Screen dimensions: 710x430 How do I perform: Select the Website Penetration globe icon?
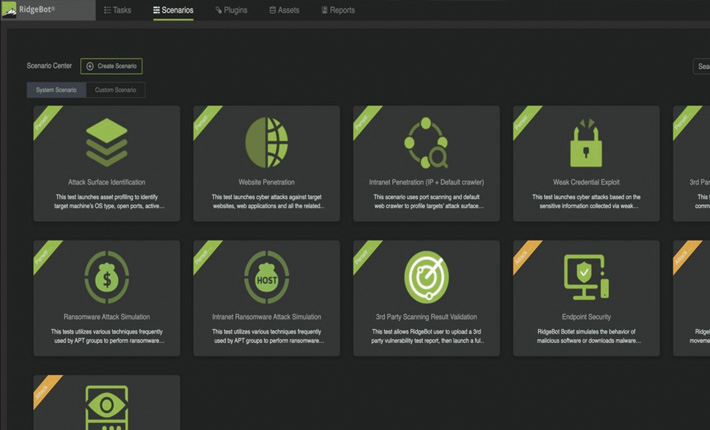pos(266,142)
